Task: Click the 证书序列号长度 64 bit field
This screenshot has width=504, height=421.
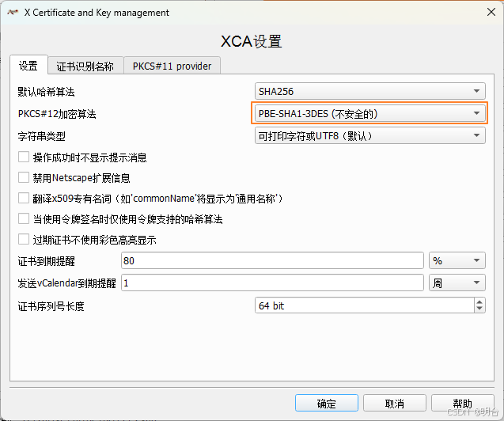Action: point(365,305)
